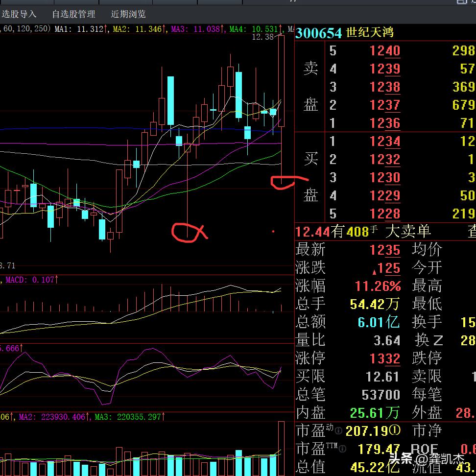Click volume MA2: 223930.406 label
This screenshot has height=476, width=476.
pyautogui.click(x=54, y=417)
